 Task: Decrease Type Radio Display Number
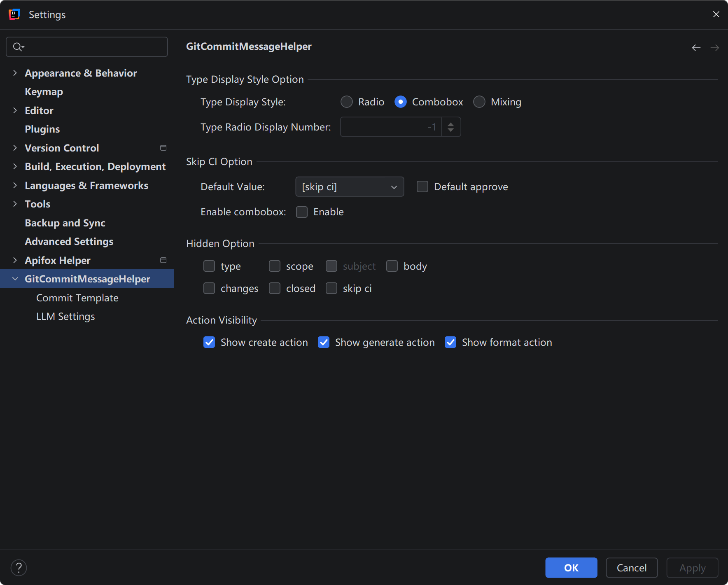[451, 130]
